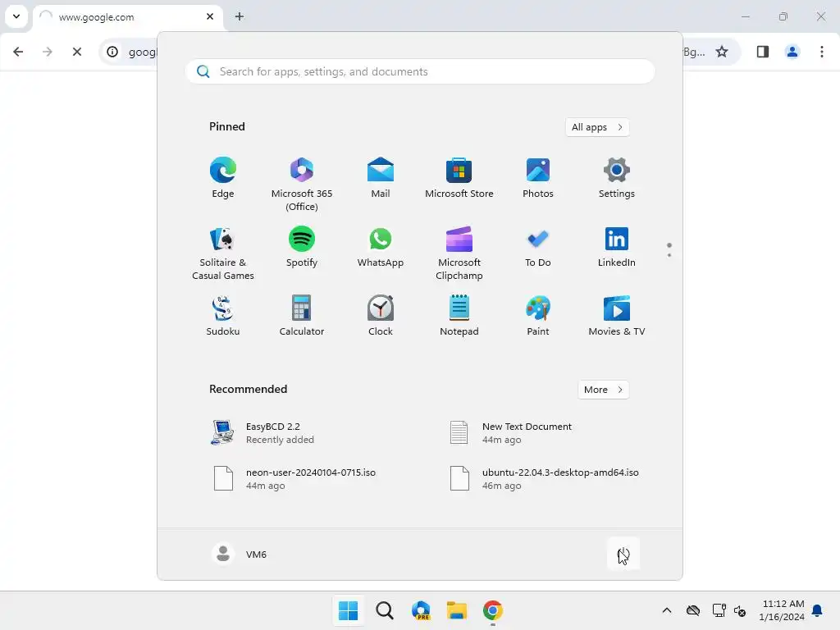Screen dimensions: 840x630
Task: Launch the Photos app
Action: (x=538, y=178)
